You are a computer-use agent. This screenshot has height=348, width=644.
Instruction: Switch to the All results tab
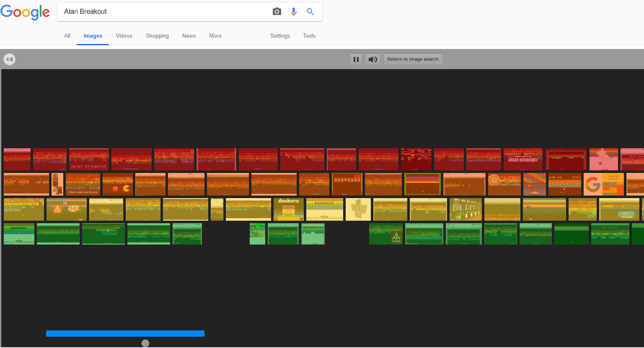point(67,36)
